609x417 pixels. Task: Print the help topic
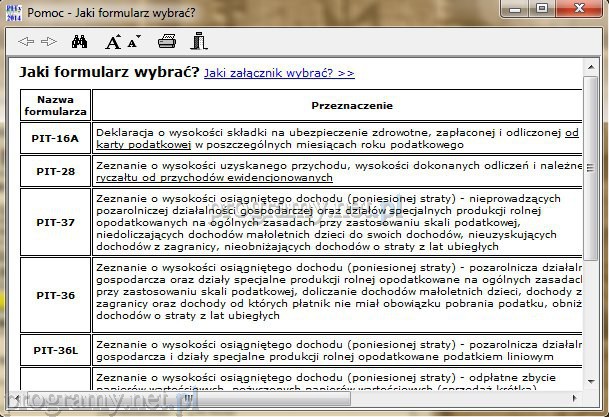(168, 42)
